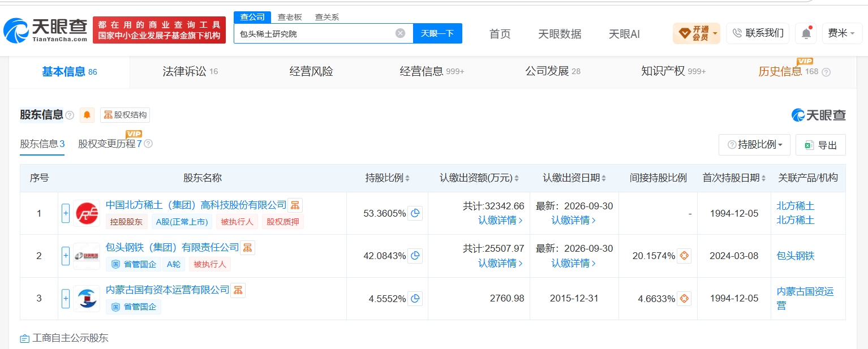The width and height of the screenshot is (868, 349).
Task: Switch to 知识产权 tab
Action: pyautogui.click(x=673, y=72)
